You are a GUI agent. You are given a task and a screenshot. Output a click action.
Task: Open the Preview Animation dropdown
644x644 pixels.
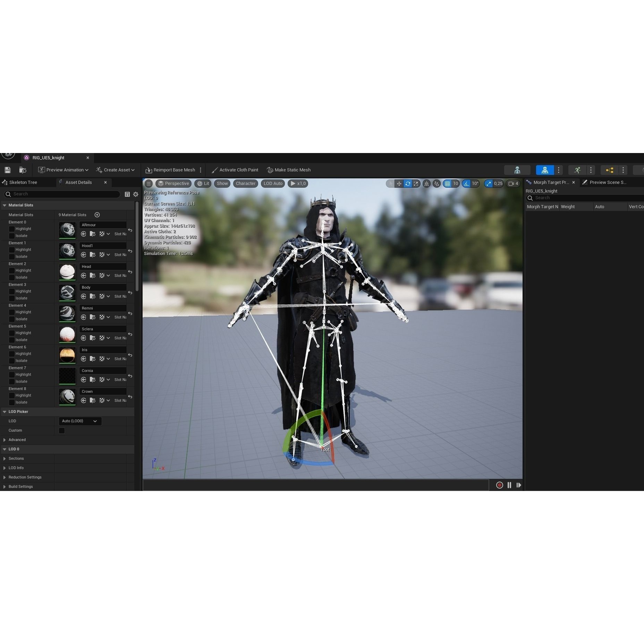click(63, 170)
